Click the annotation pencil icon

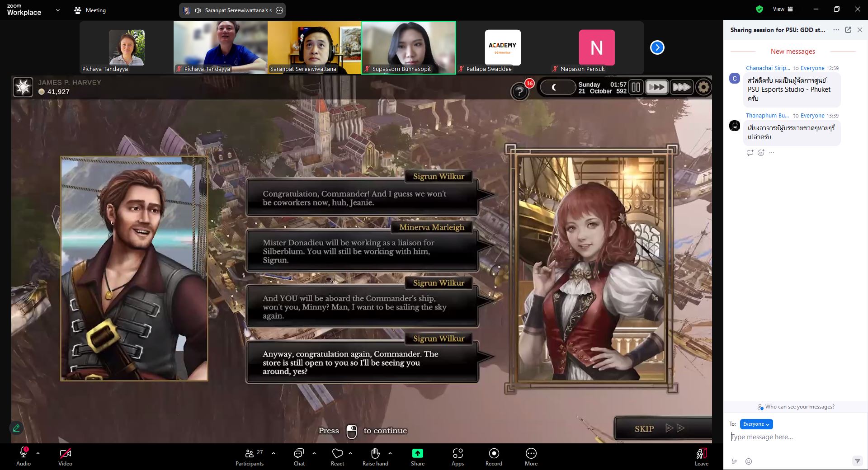[16, 428]
